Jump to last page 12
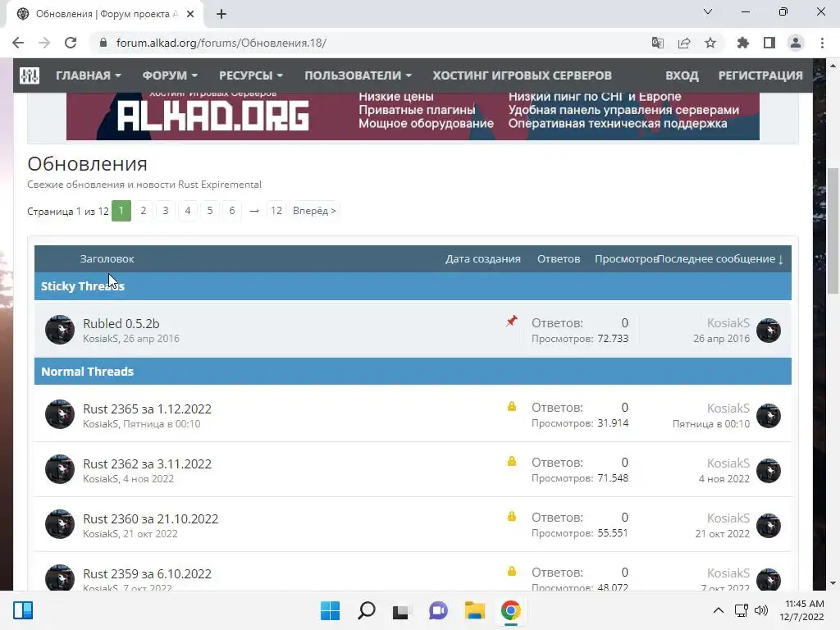Screen dimensions: 840x630 [x=276, y=211]
